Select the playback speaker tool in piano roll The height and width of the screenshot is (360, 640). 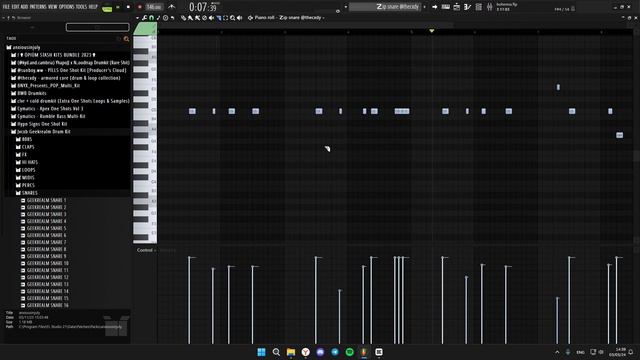[240, 18]
